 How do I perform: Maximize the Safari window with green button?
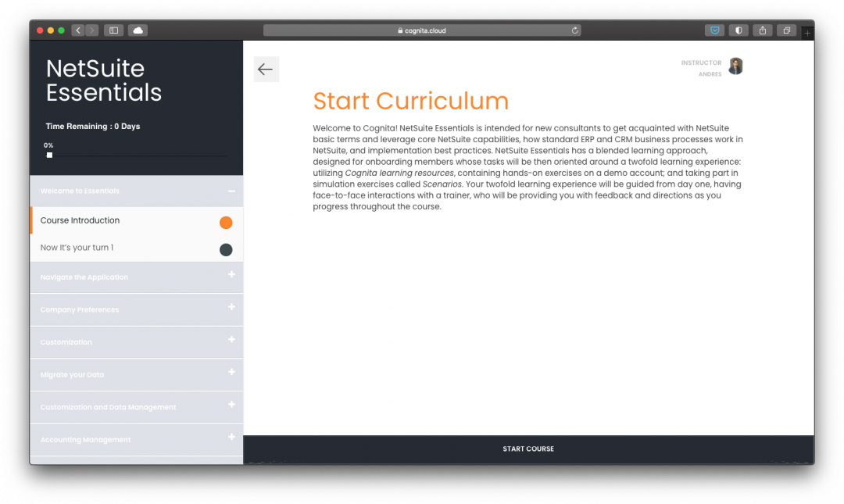point(62,30)
